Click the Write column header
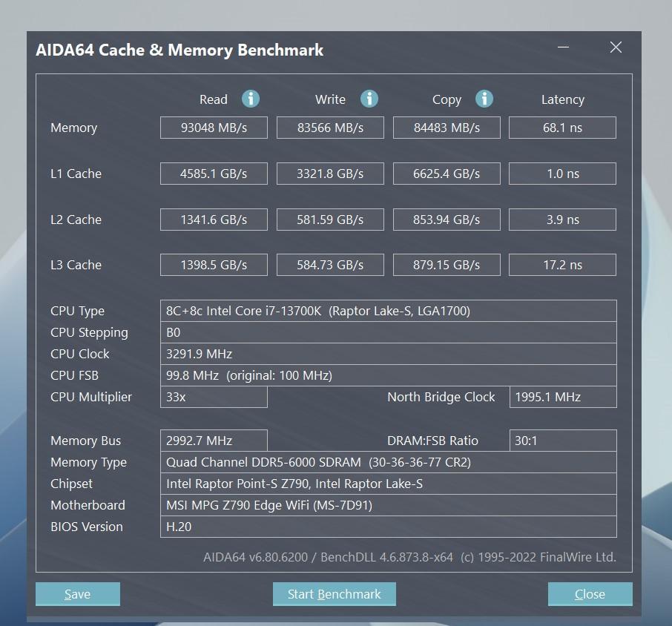 click(x=330, y=99)
